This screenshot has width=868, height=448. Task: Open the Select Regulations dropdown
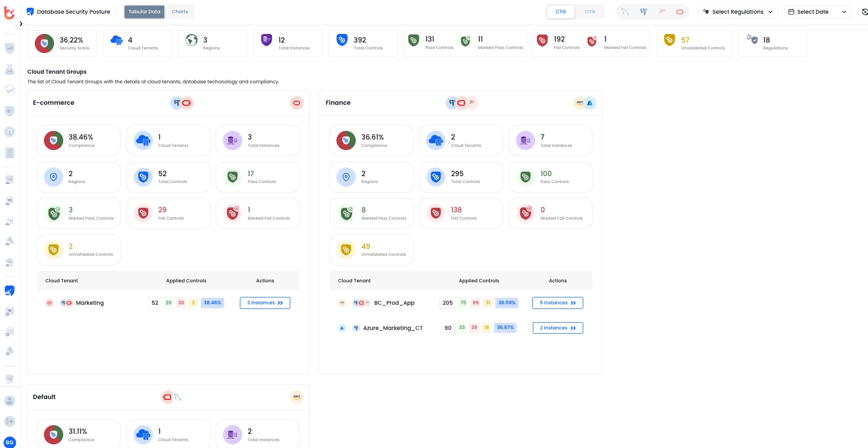(737, 12)
